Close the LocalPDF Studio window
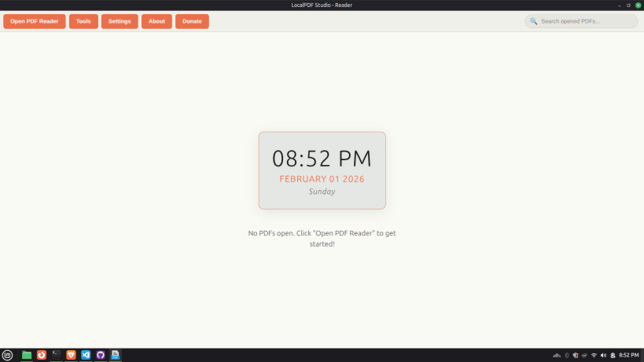644x362 pixels. point(638,5)
